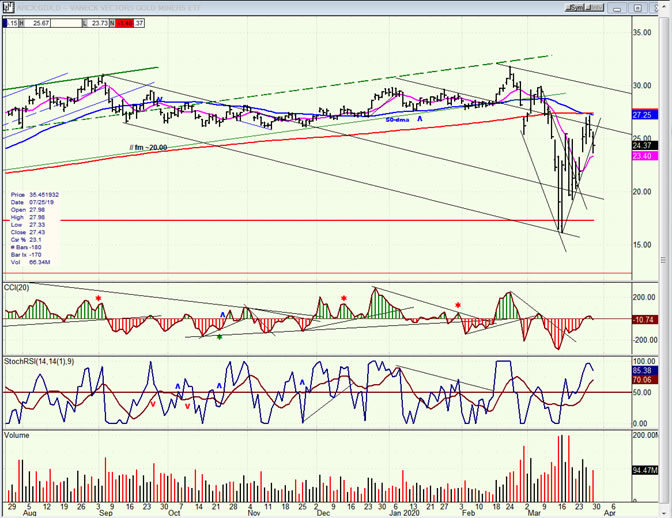The width and height of the screenshot is (672, 518).
Task: Click the red asterisk marker on CCI in September
Action: click(x=98, y=298)
